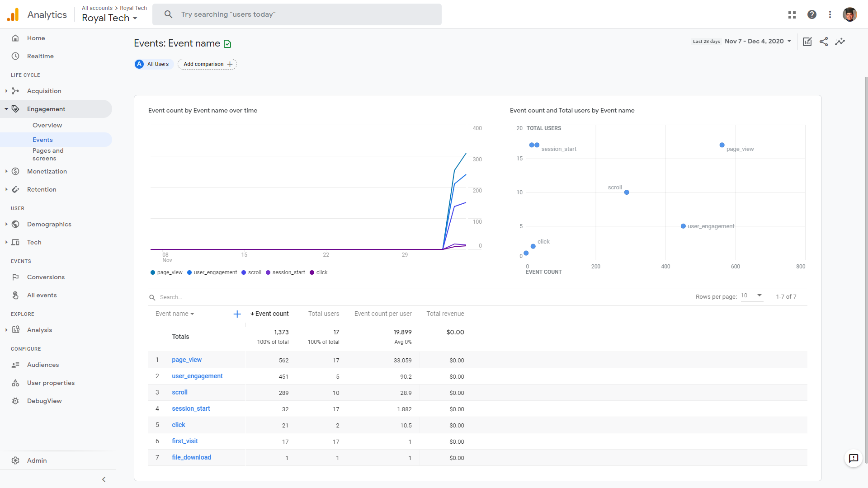This screenshot has width=868, height=488.
Task: Add a dimension with the plus icon
Action: [237, 314]
